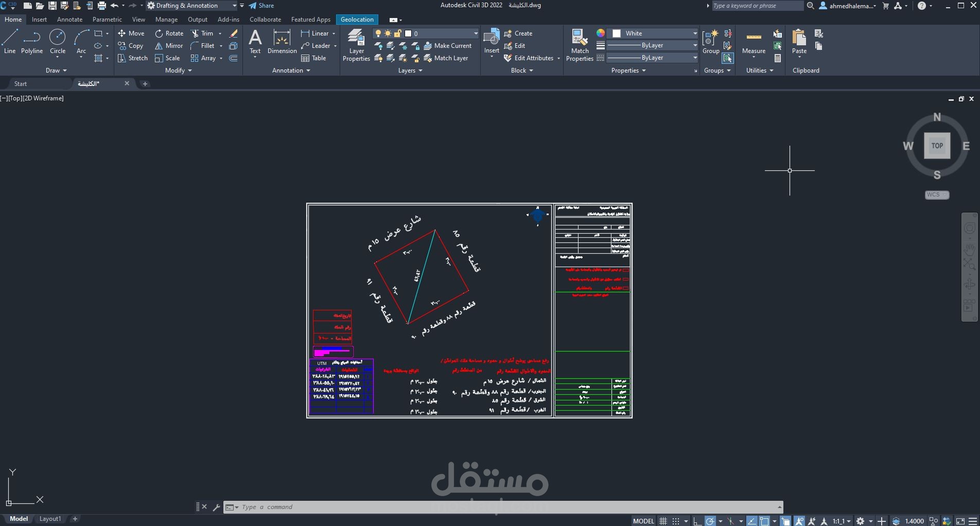Image resolution: width=980 pixels, height=526 pixels.
Task: Toggle 2D object snap in status bar
Action: tap(765, 521)
